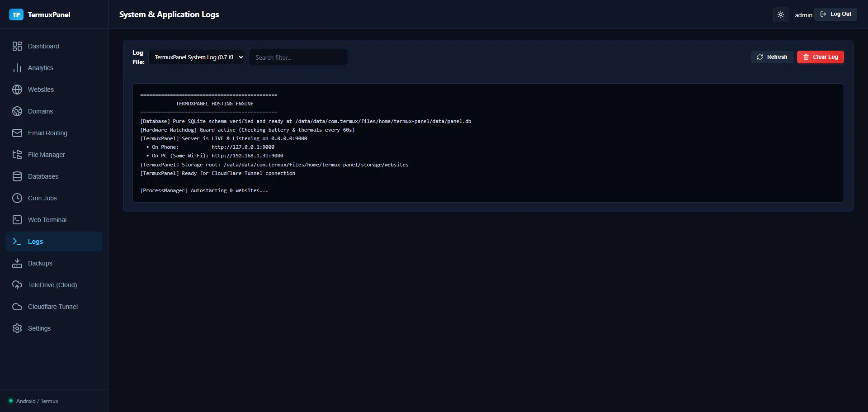
Task: Open the Email Routing envelope icon
Action: (x=17, y=133)
